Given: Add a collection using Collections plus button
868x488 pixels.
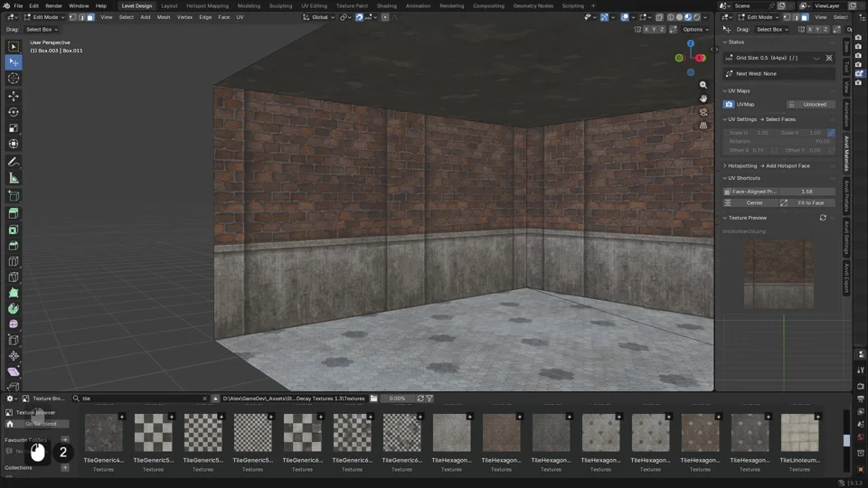Looking at the screenshot, I should pos(65,467).
